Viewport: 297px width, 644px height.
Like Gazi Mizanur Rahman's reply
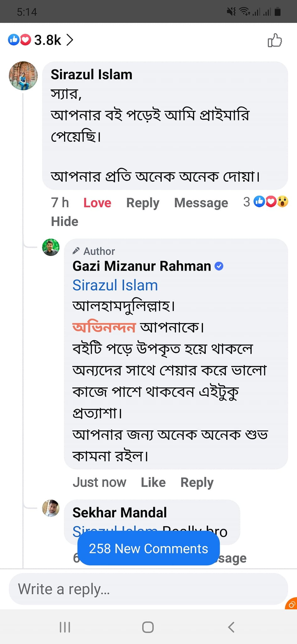[x=153, y=482]
